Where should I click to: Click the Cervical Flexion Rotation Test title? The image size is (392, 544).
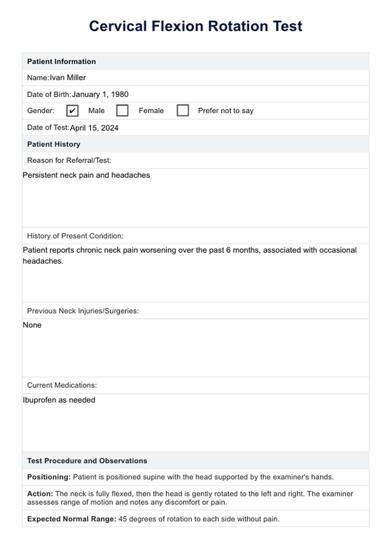click(196, 26)
